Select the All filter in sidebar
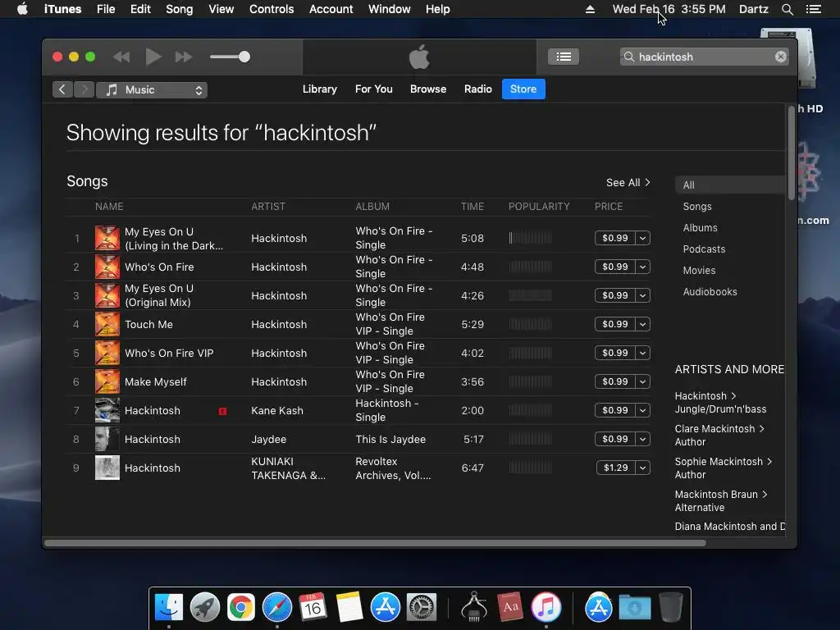Screen dimensions: 840x630 [x=729, y=185]
